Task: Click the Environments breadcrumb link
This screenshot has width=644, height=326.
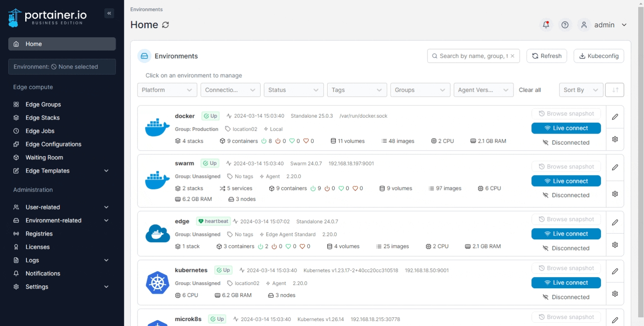Action: (x=147, y=10)
